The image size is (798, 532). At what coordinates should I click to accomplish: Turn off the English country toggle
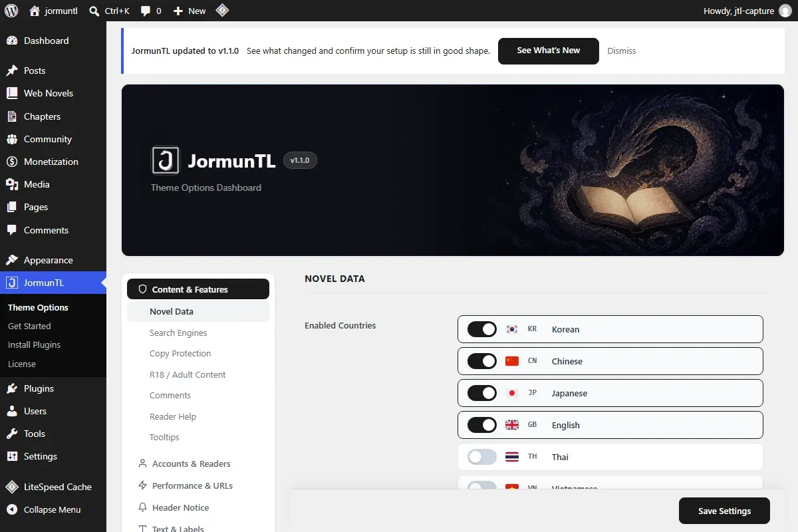[x=482, y=425]
